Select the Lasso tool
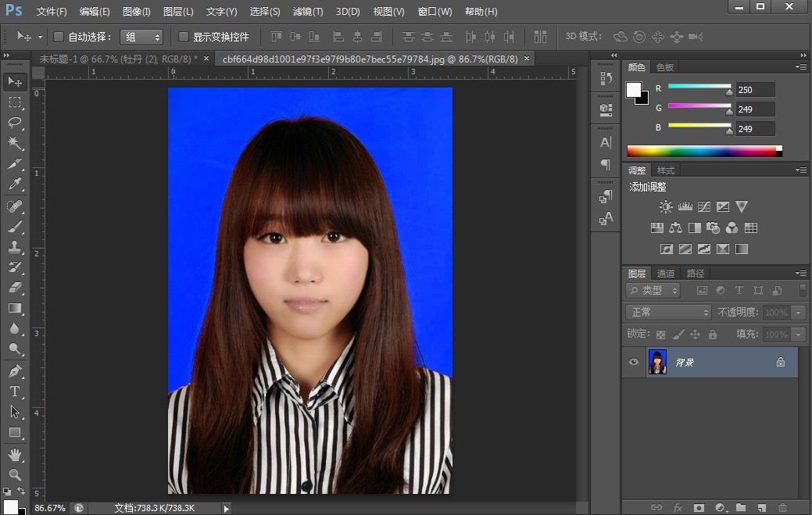 [x=15, y=123]
